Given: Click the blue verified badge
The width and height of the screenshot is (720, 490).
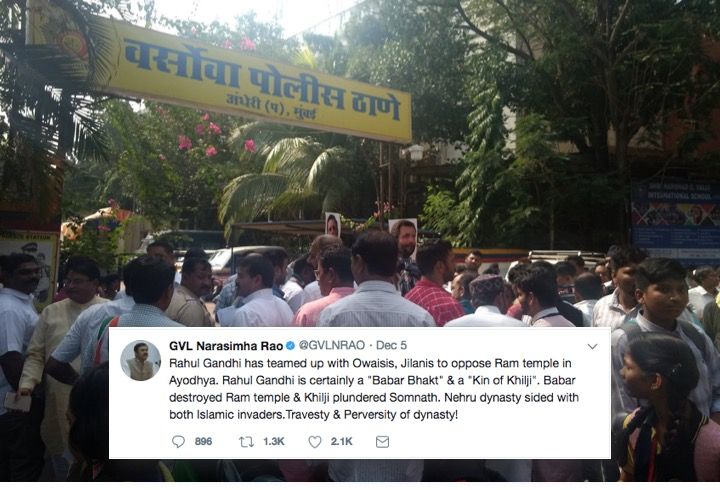Looking at the screenshot, I should click(291, 345).
